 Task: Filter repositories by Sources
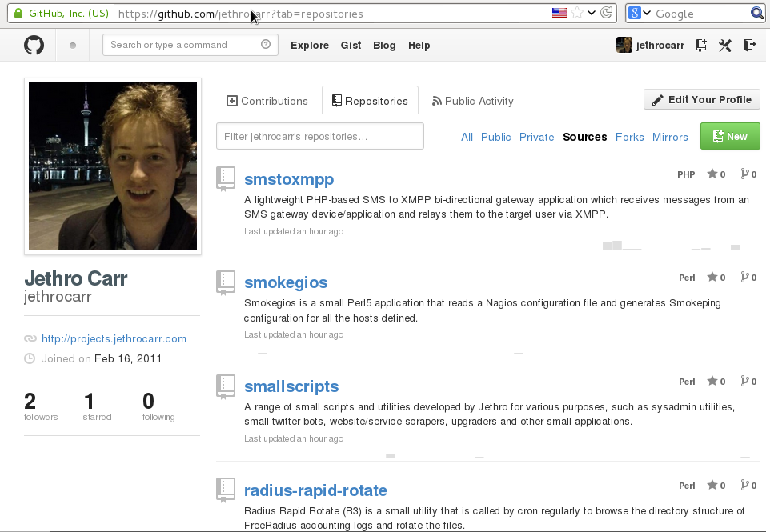585,137
